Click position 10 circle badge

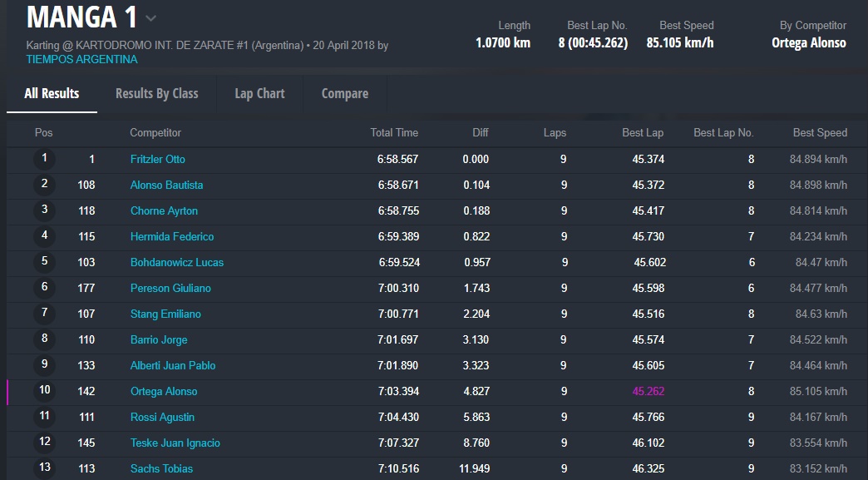coord(45,390)
